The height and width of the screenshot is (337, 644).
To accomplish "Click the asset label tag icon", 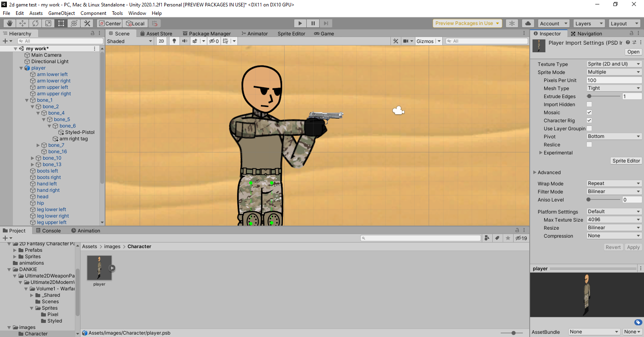I will pyautogui.click(x=638, y=322).
